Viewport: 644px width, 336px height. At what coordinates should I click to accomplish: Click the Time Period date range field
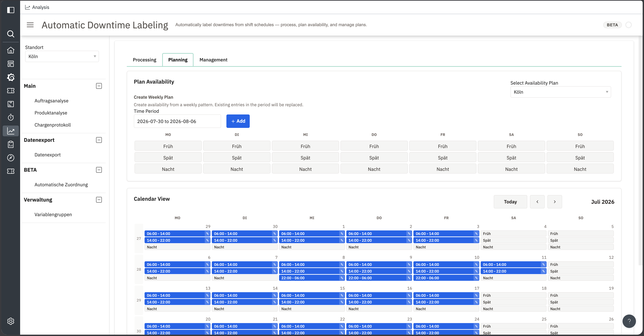177,121
